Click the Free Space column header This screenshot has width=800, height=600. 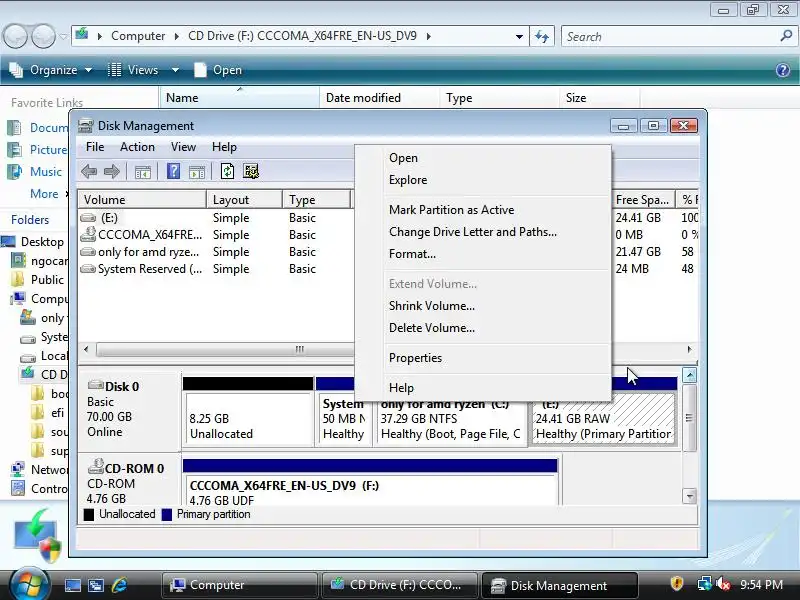(x=643, y=199)
